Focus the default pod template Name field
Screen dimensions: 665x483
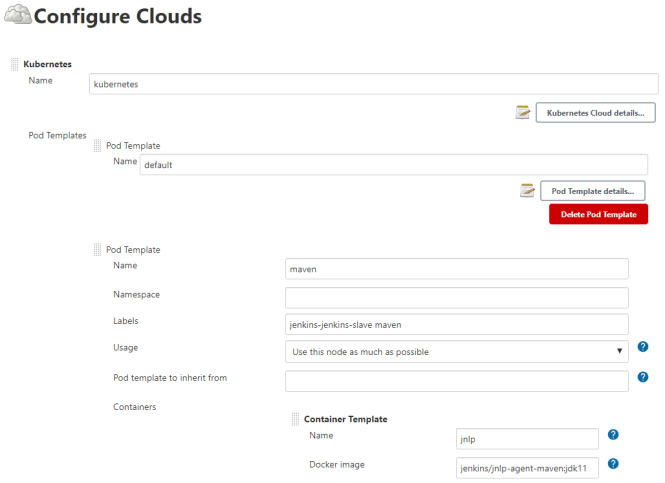coord(394,165)
